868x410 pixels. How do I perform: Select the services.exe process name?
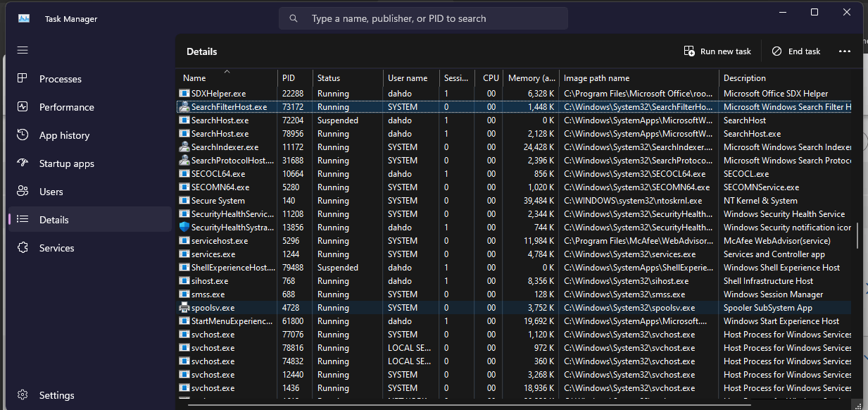[x=213, y=254]
